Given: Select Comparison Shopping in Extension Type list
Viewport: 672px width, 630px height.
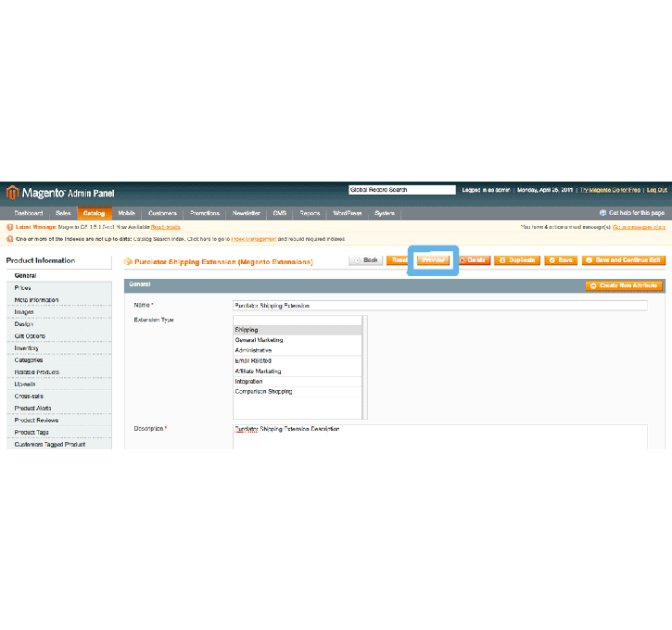Looking at the screenshot, I should [298, 392].
